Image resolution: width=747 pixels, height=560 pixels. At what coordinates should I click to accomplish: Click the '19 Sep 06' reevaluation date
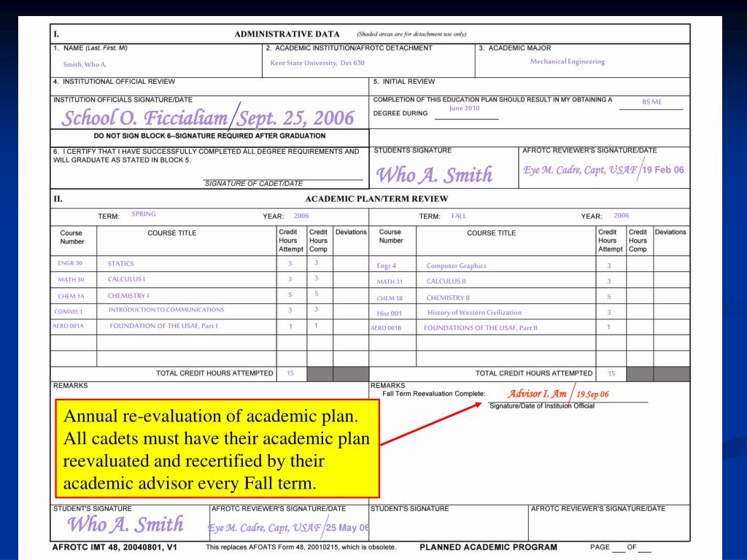592,394
